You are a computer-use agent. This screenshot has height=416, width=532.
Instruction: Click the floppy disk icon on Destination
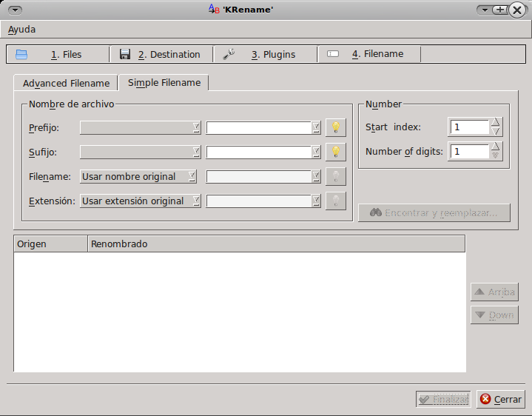point(125,54)
